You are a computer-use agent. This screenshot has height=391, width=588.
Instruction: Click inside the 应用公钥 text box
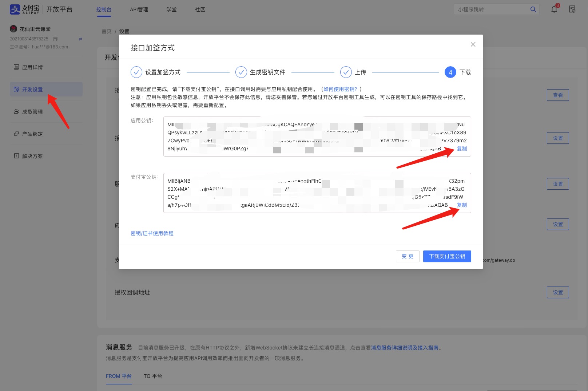(x=317, y=137)
